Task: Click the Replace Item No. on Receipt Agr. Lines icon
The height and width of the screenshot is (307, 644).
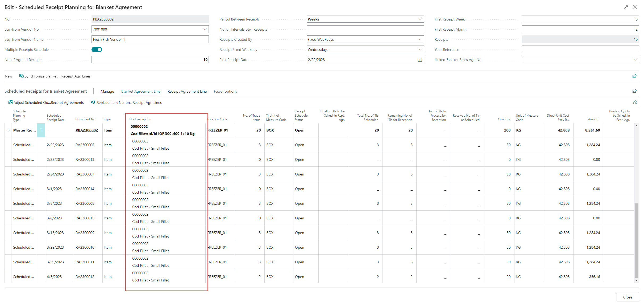Action: click(93, 103)
